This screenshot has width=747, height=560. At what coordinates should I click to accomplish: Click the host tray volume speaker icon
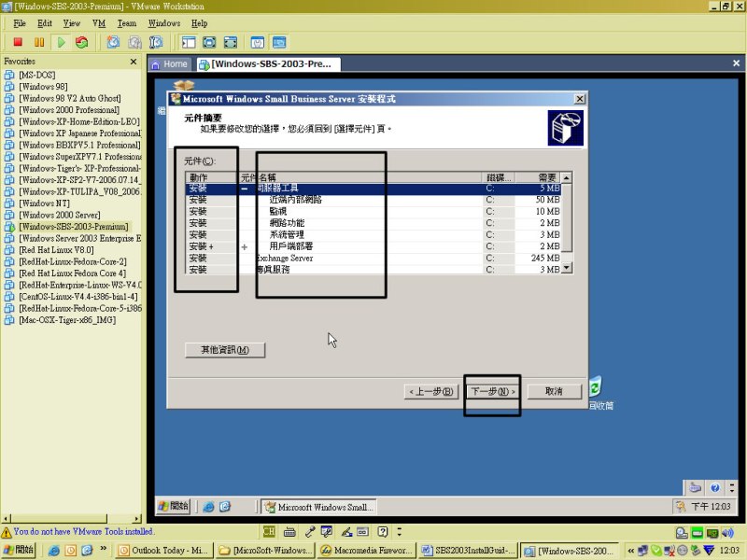click(x=728, y=532)
